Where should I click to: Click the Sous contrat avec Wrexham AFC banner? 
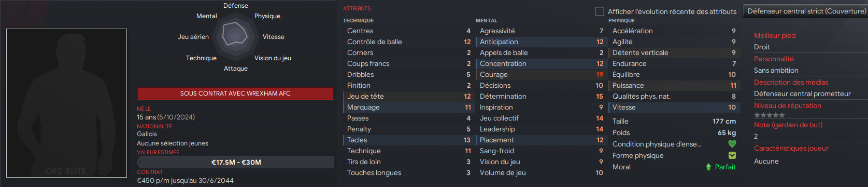coord(235,94)
